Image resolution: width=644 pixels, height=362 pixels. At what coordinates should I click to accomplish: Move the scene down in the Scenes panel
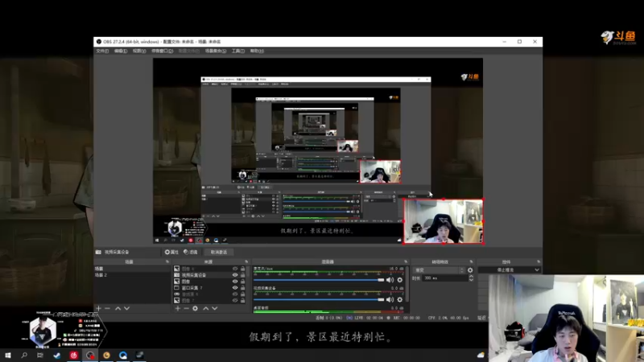pos(127,308)
